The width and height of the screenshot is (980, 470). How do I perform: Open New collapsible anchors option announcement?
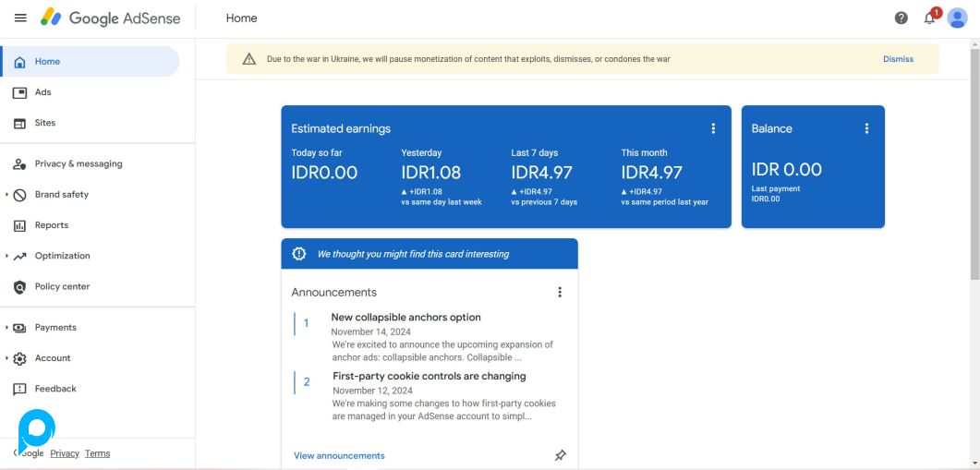click(x=405, y=317)
